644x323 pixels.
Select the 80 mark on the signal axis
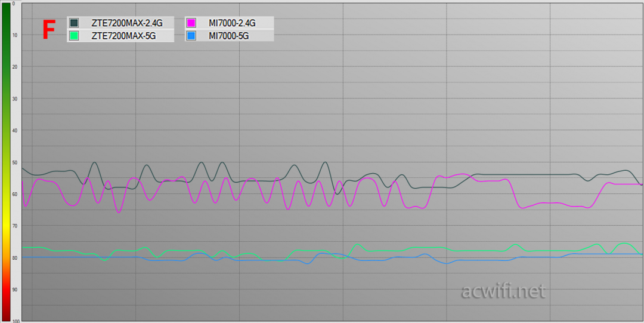point(14,257)
